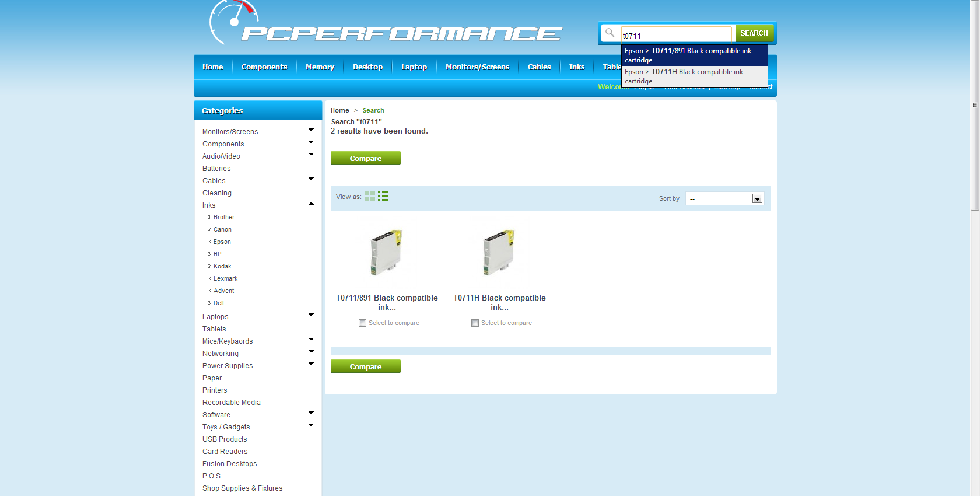The image size is (980, 496).
Task: Open Card Readers category
Action: click(x=225, y=452)
